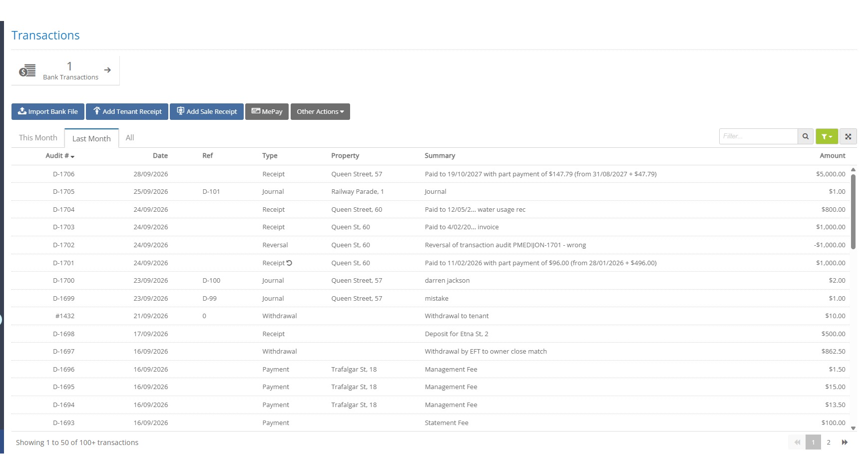The width and height of the screenshot is (868, 475).
Task: Click Add Tenant Receipt button
Action: pos(127,111)
